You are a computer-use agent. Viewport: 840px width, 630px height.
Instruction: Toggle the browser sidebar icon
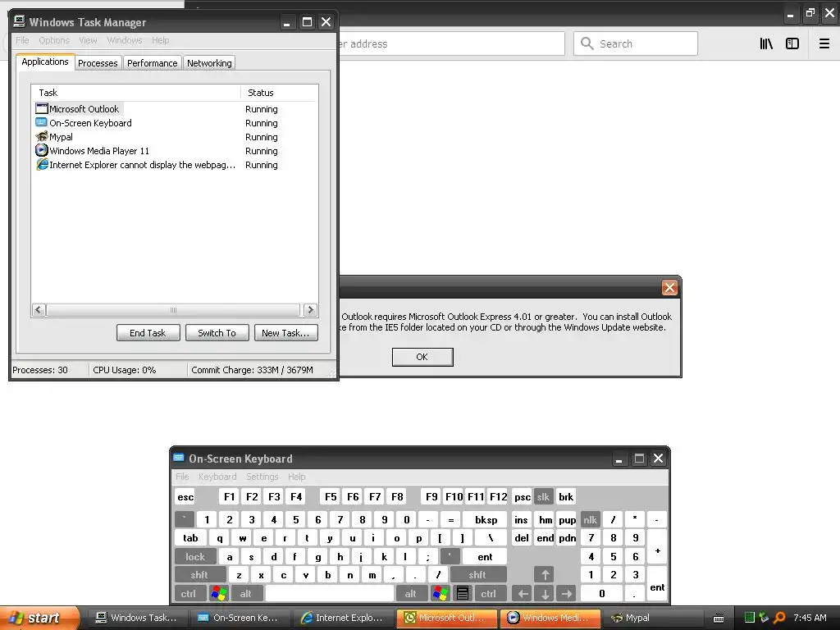coord(792,44)
